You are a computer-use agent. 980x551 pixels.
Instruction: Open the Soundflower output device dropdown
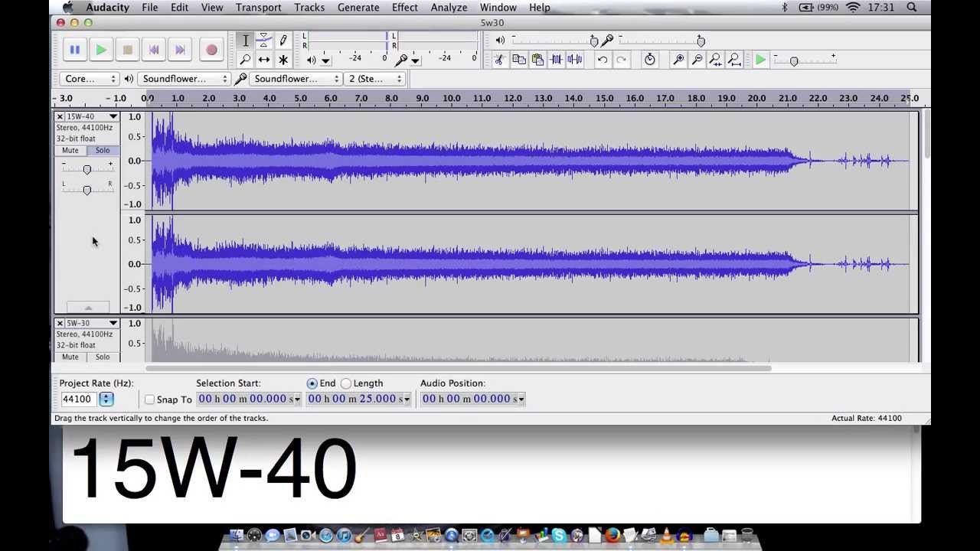pos(184,79)
